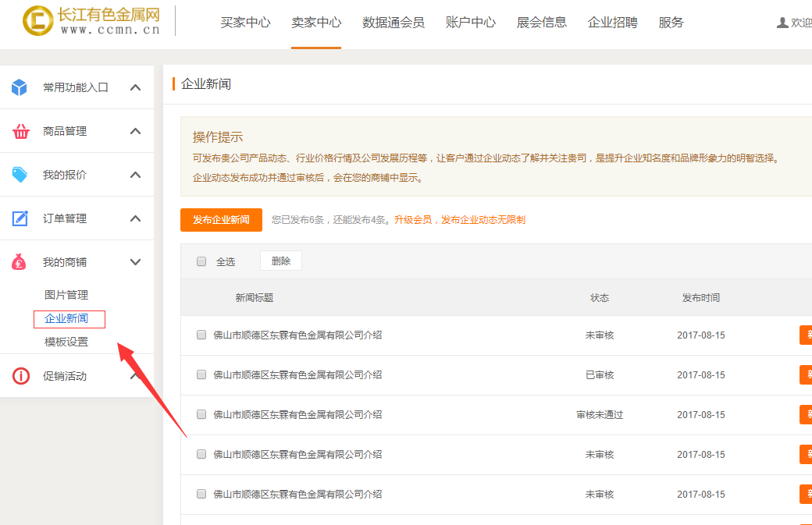Click the red info 促销活动 icon
This screenshot has width=812, height=525.
pos(21,376)
